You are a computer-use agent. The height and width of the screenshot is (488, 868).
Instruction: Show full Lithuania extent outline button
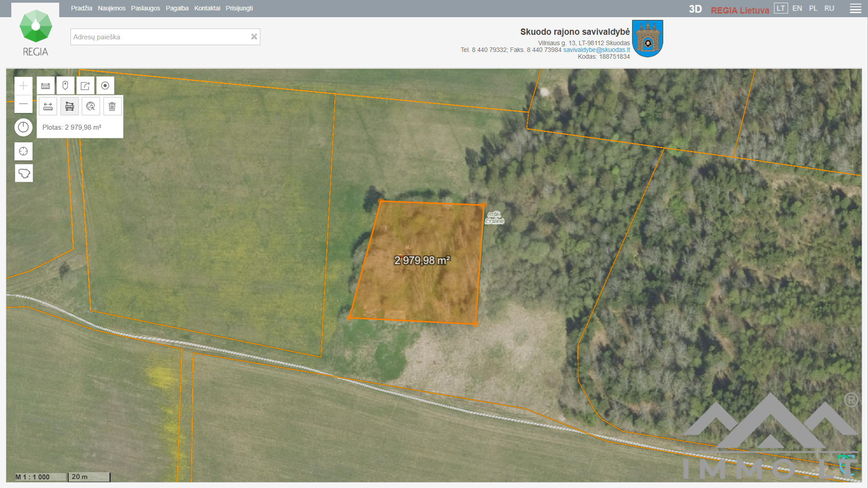point(24,173)
